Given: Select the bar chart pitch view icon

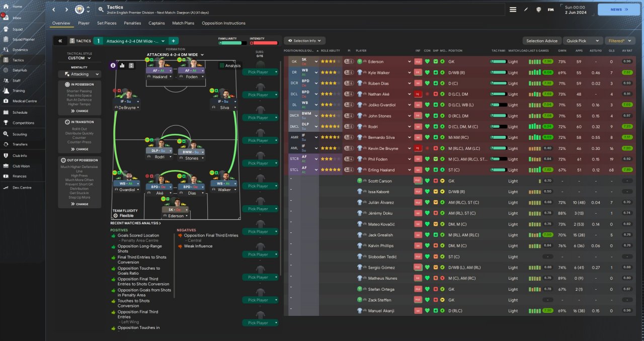Looking at the screenshot, I should tap(122, 65).
